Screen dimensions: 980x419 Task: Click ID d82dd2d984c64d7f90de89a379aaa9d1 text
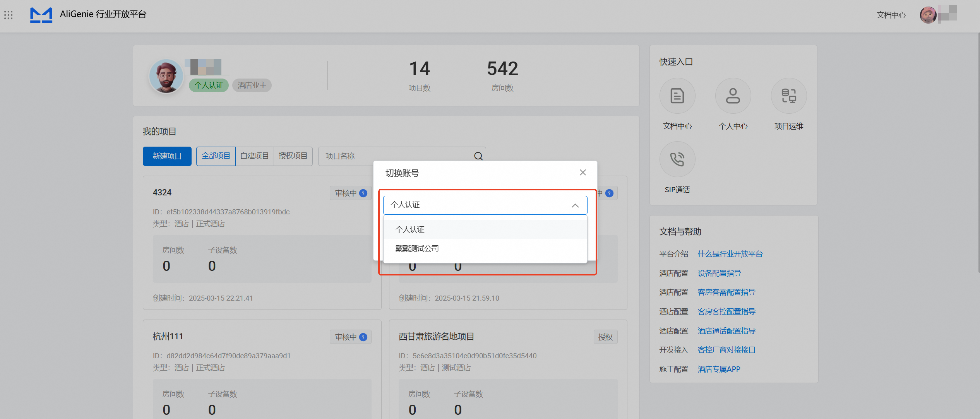pos(222,356)
